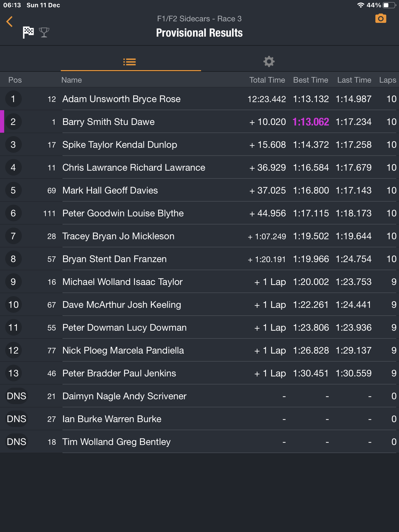Open Spike Taylor Kendal Dunlop result

(x=119, y=145)
